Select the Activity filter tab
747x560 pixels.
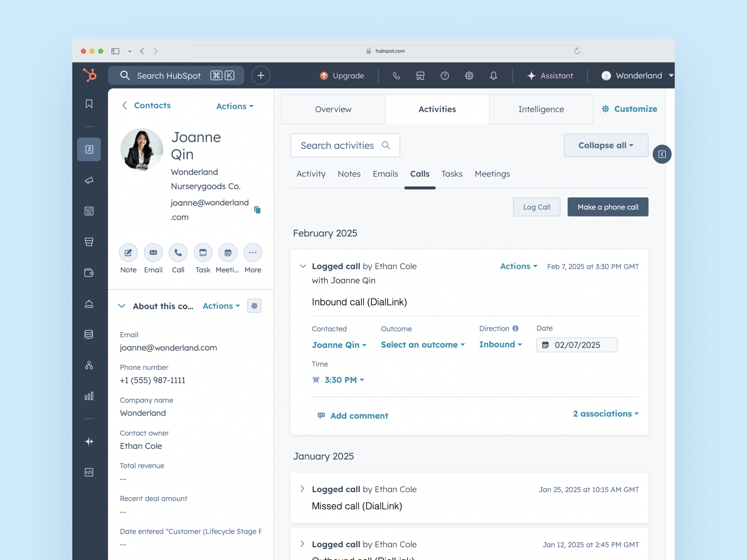[x=311, y=174]
